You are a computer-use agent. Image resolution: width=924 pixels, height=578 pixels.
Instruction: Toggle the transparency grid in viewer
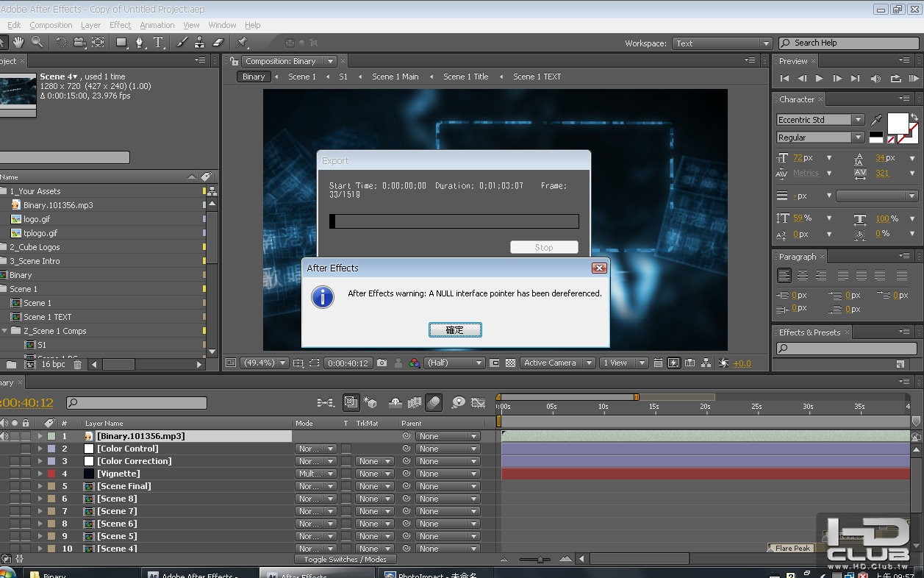(510, 363)
